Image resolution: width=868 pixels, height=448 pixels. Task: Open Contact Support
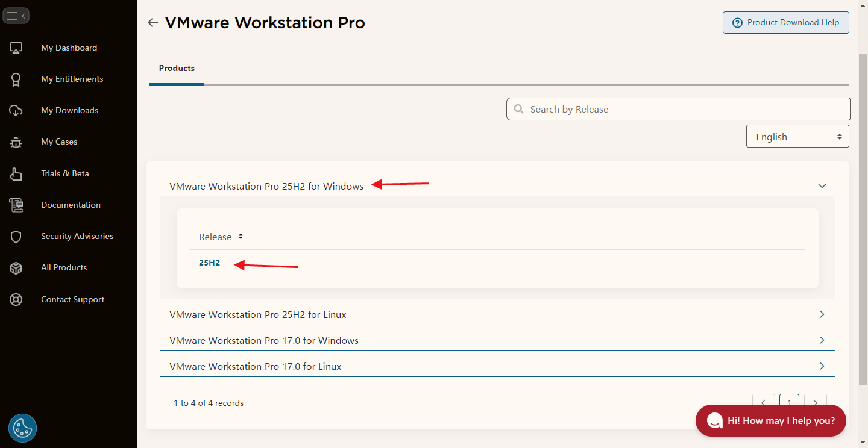click(73, 299)
